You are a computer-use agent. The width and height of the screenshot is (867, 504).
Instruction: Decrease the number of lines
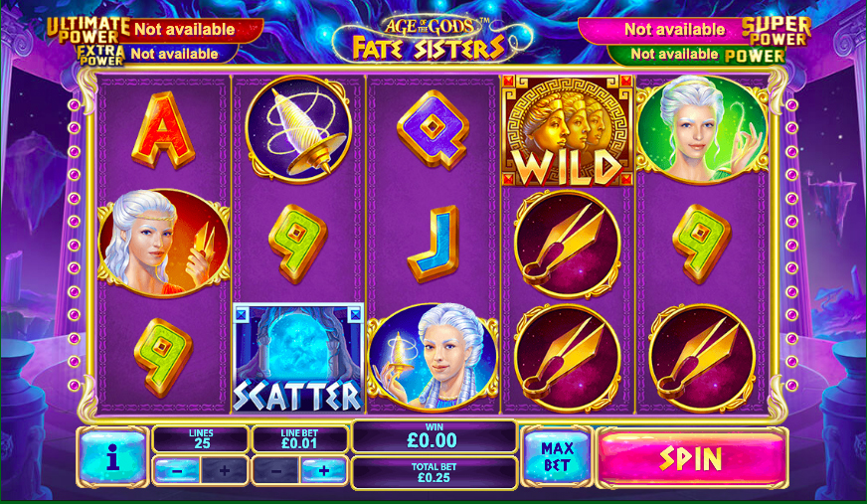click(177, 471)
